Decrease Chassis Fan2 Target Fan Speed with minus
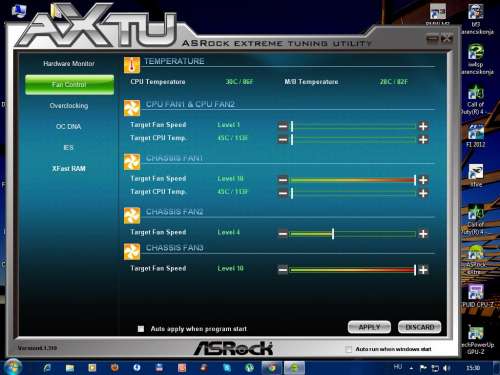Screen dimensions: 500x375 pyautogui.click(x=283, y=234)
